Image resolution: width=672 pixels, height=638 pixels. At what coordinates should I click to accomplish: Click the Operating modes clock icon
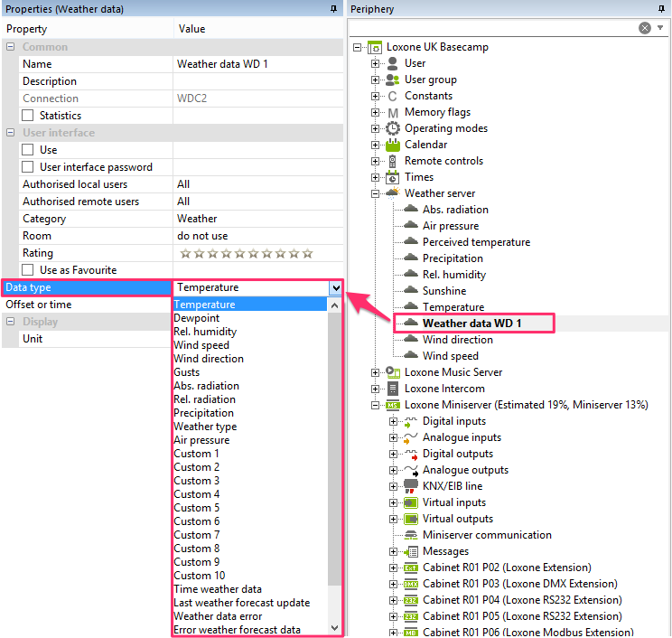coord(393,128)
